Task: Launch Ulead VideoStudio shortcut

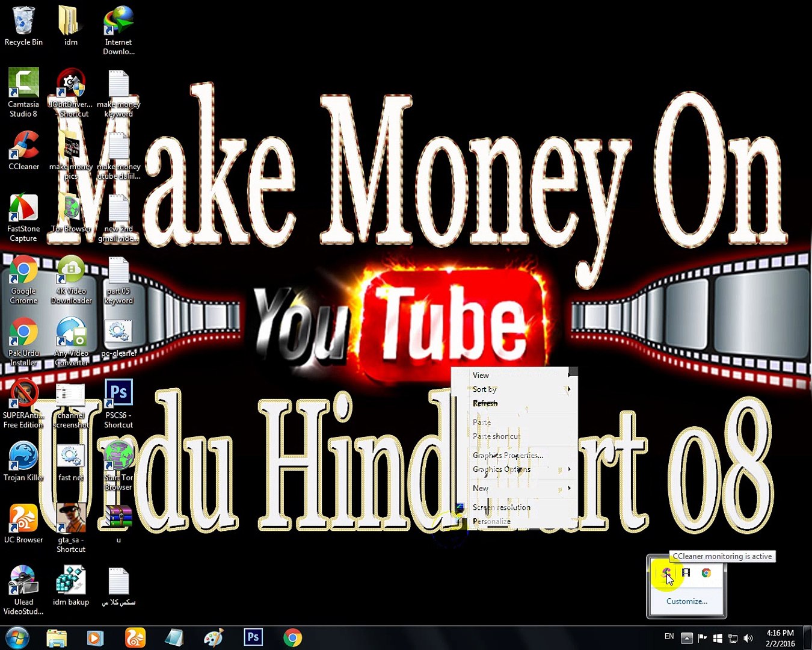Action: [23, 590]
